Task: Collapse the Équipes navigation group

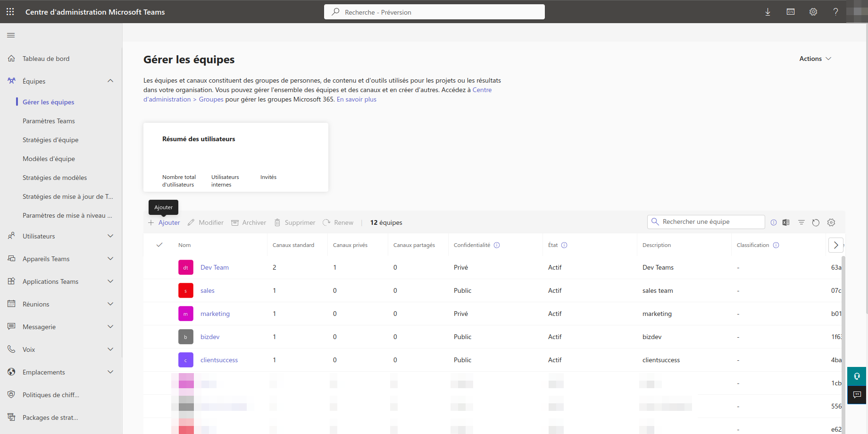Action: 110,81
